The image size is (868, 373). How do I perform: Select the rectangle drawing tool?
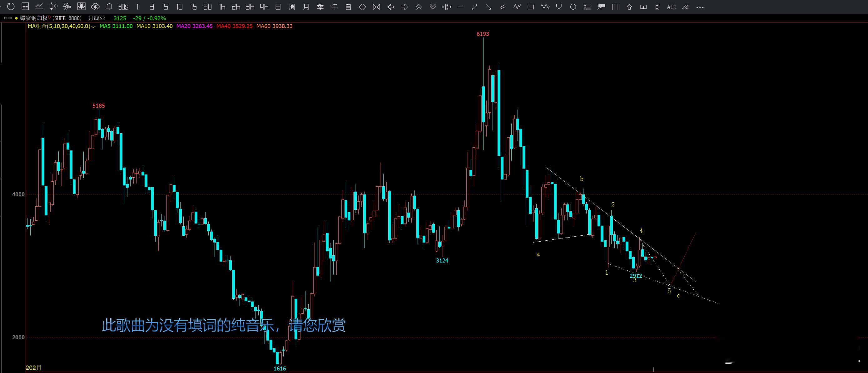coord(531,7)
